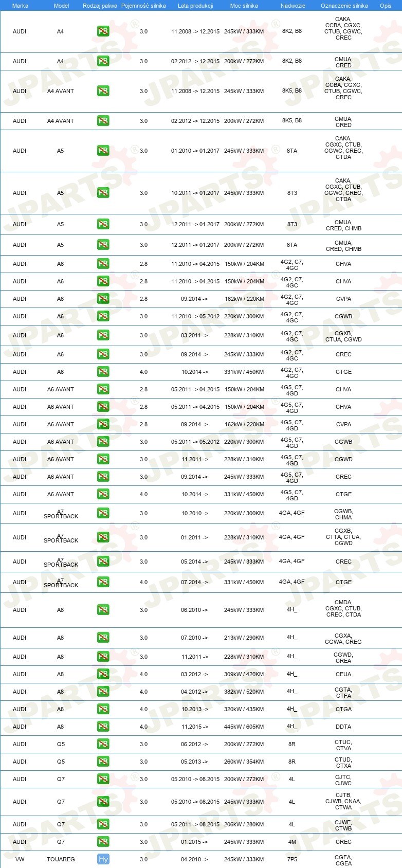This screenshot has height=868, width=402.
Task: Click the petrol icon for A6 Avant CGWD row
Action: coord(103,459)
